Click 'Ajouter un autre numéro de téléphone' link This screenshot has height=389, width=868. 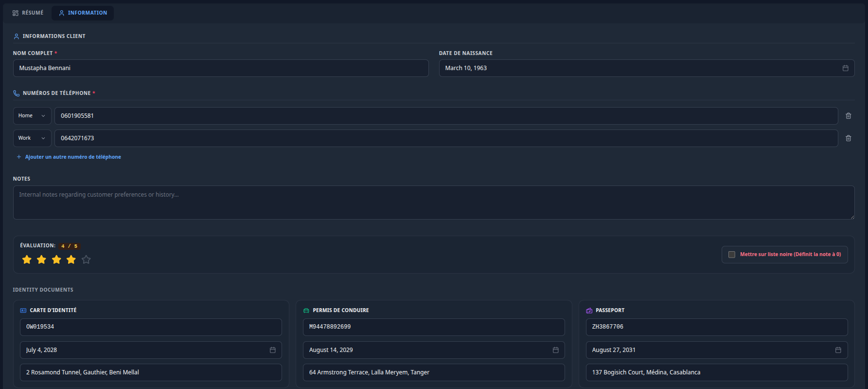(73, 157)
